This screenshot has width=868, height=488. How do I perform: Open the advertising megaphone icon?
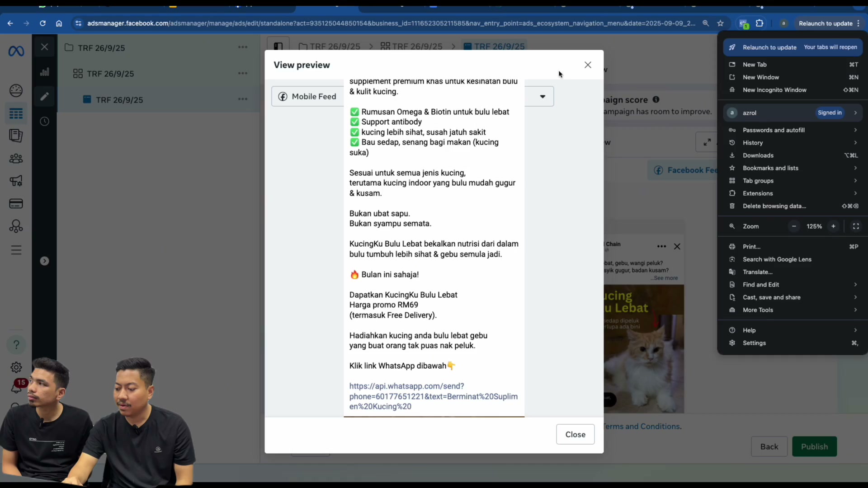click(x=16, y=181)
